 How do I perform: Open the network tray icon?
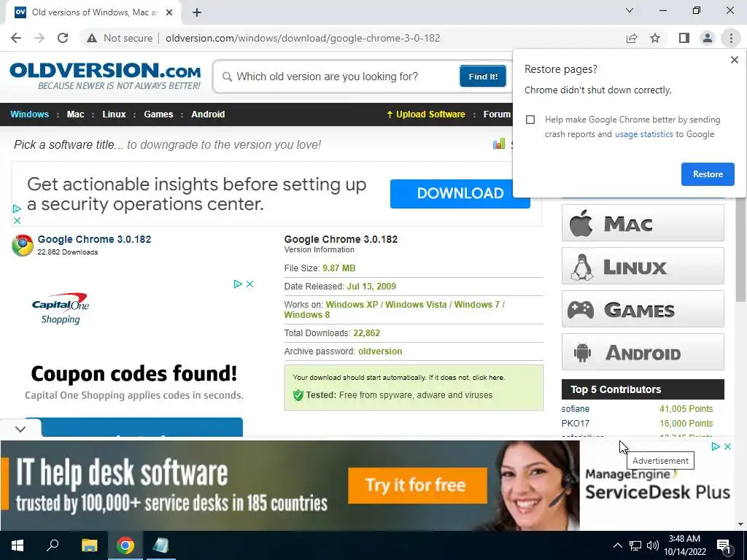[x=635, y=545]
